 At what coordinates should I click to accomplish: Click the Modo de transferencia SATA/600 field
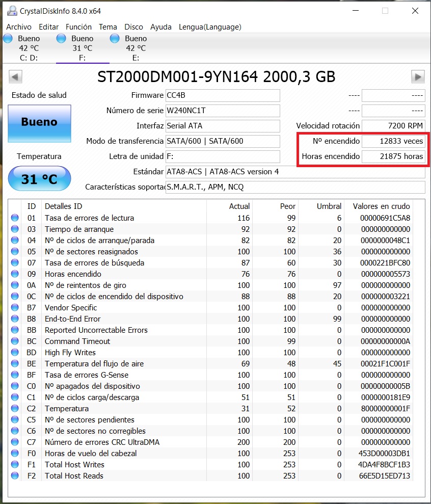(223, 141)
